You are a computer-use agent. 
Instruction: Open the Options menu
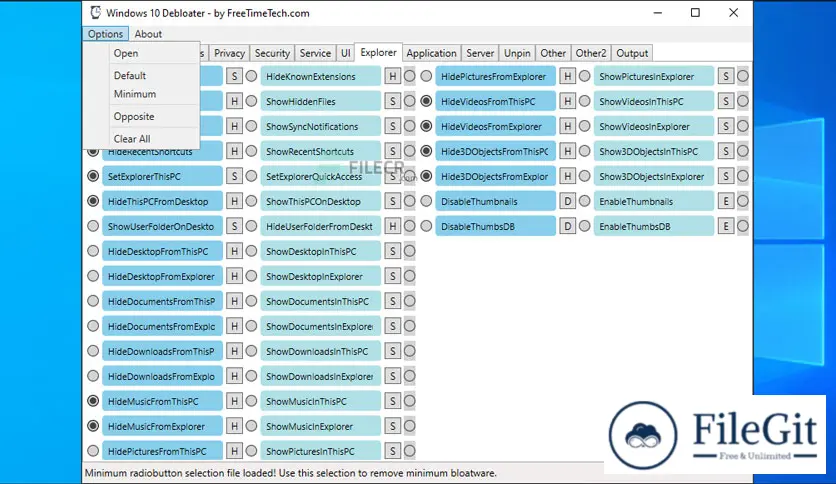106,34
